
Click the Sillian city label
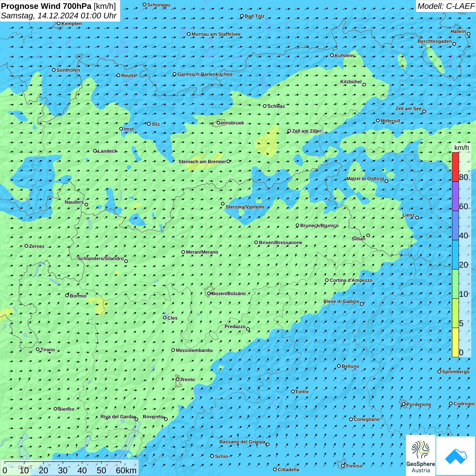click(358, 239)
